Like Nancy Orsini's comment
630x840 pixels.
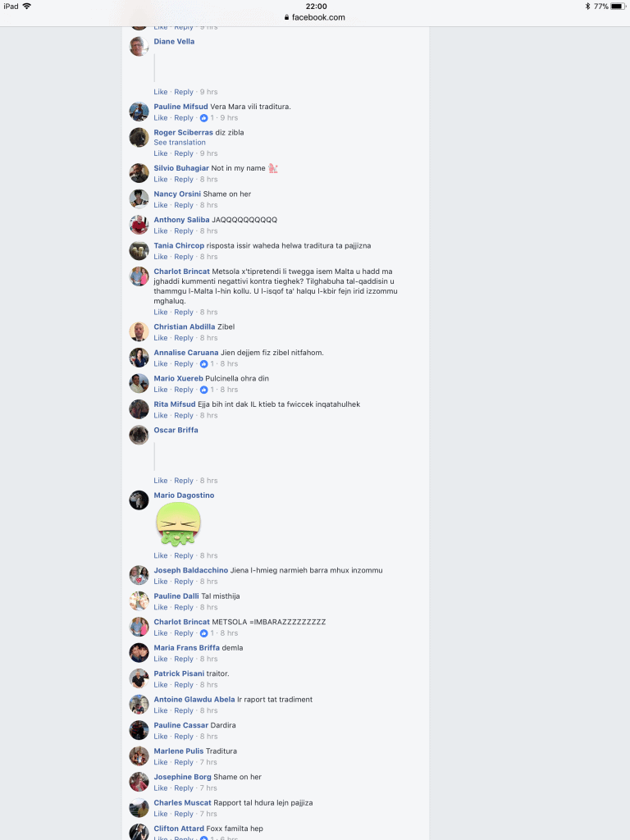(x=161, y=205)
